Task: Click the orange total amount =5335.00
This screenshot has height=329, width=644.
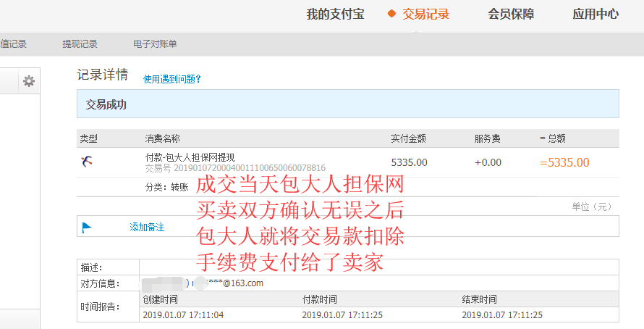Action: [x=564, y=162]
